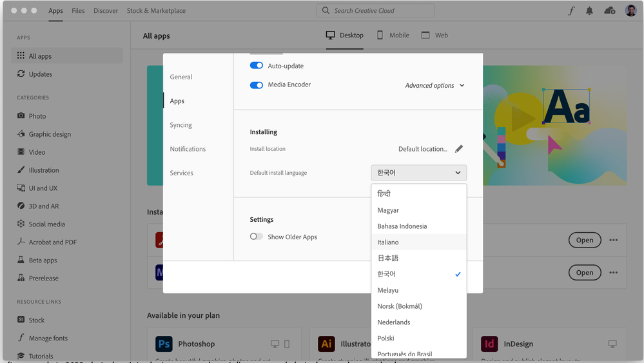The height and width of the screenshot is (363, 644).
Task: Click the Beta apps flask icon
Action: click(21, 260)
